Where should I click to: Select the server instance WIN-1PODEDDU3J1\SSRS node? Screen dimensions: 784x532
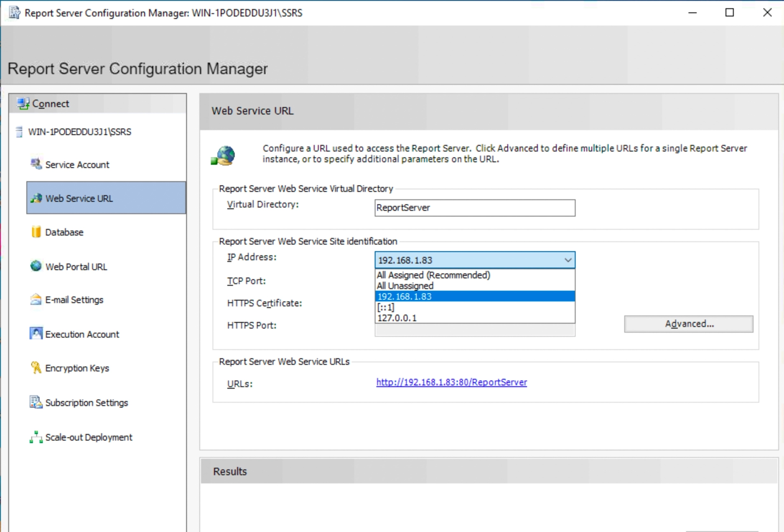(79, 132)
